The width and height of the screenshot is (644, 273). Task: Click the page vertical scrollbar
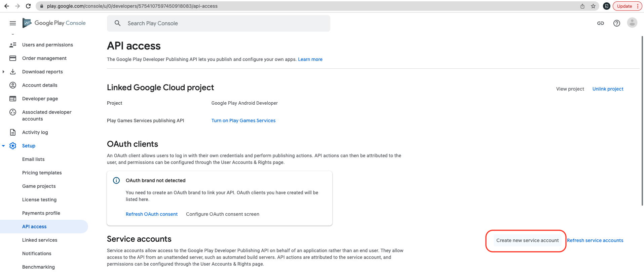pos(642,121)
